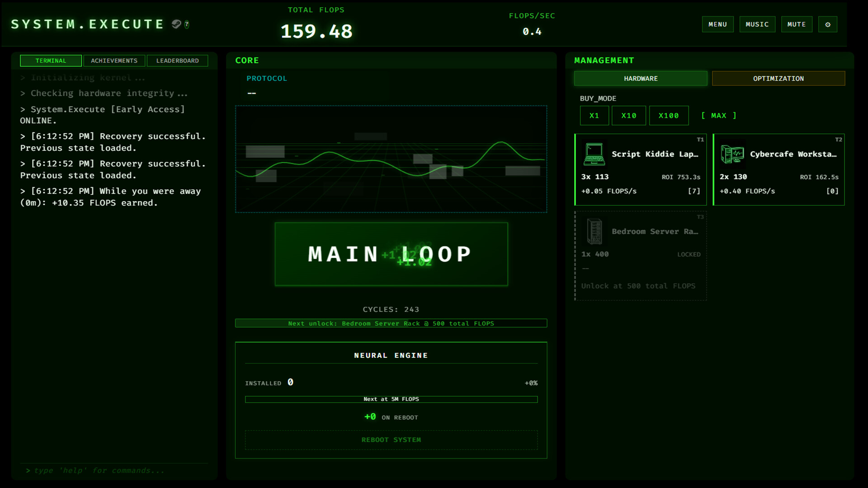
Task: Select the Cybercafe Workstation computer icon
Action: (x=732, y=154)
